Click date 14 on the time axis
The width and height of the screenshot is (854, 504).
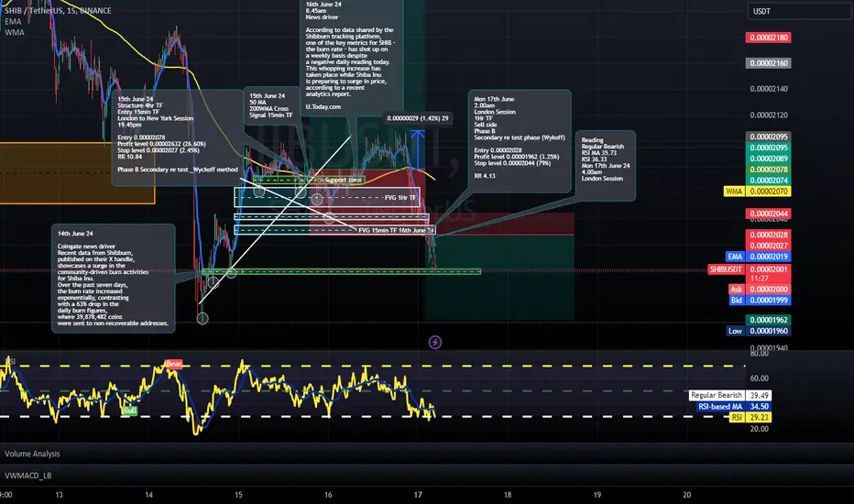pyautogui.click(x=148, y=495)
